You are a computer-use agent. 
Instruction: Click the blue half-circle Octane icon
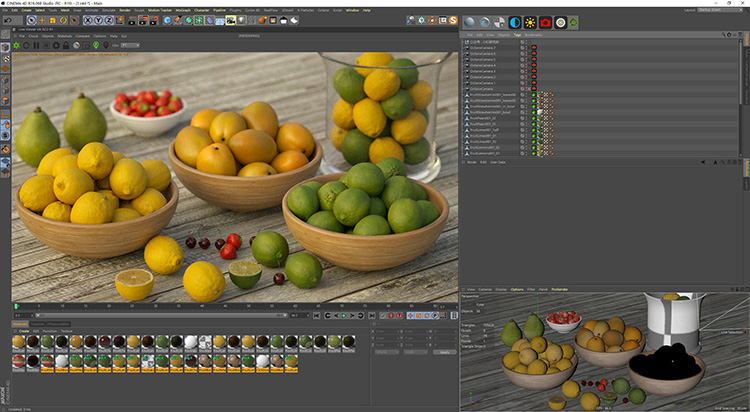click(515, 22)
